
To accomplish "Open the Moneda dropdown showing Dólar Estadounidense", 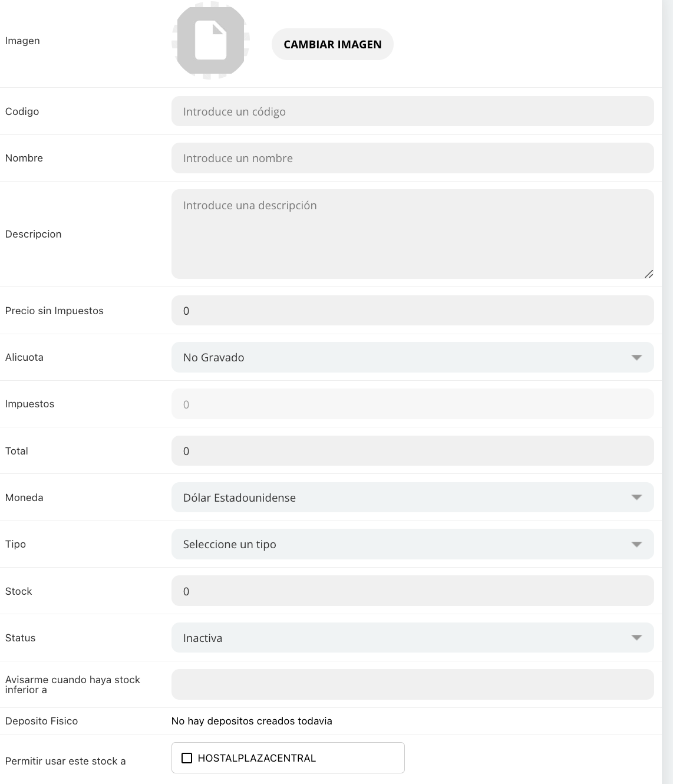I will point(401,498).
